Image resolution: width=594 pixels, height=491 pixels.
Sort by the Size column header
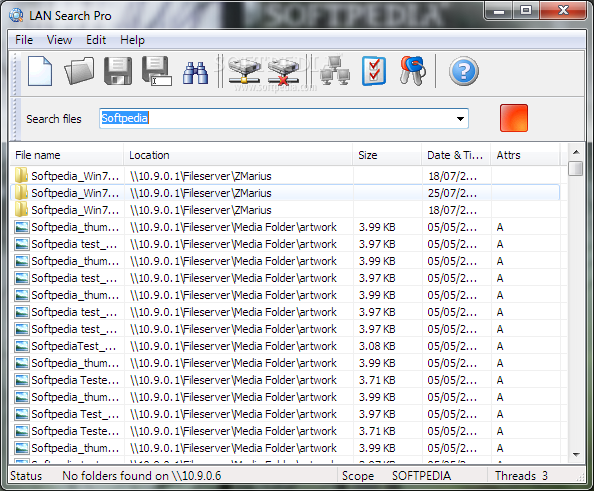[387, 155]
